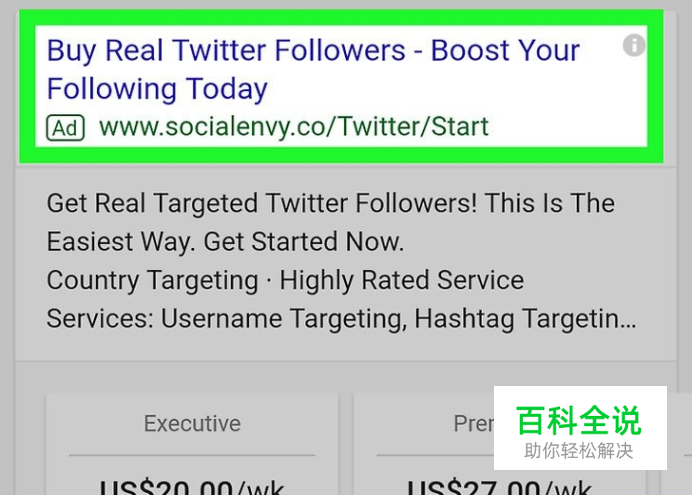This screenshot has height=495, width=692.
Task: Click the US$27.00/wk price
Action: pyautogui.click(x=499, y=487)
